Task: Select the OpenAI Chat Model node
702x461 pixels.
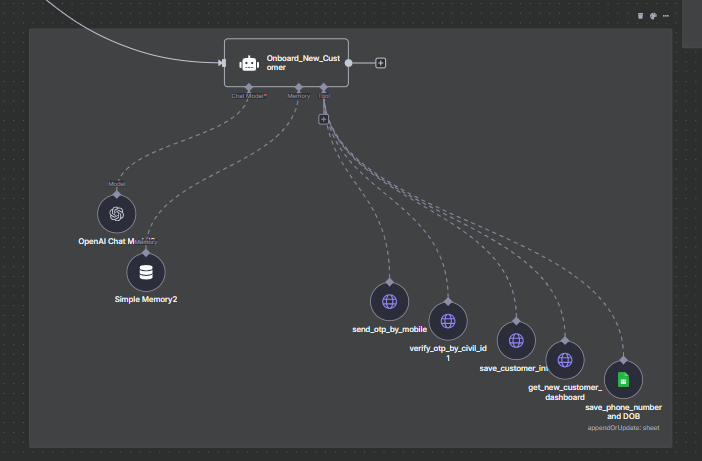Action: [117, 214]
